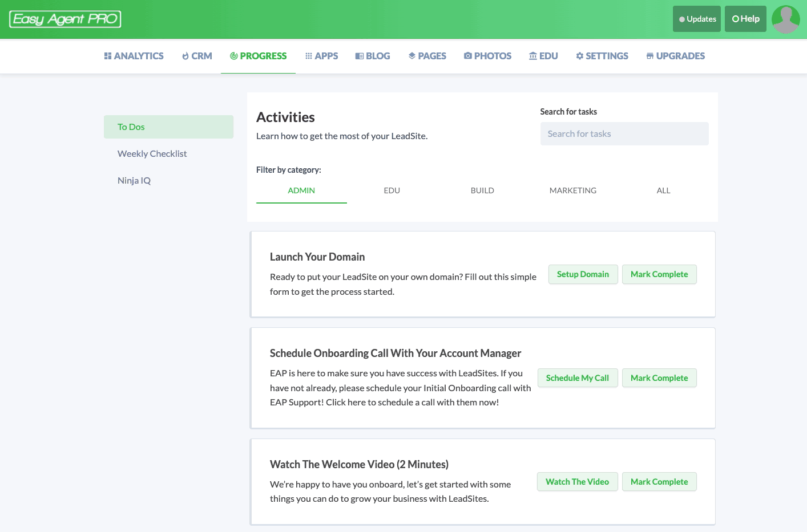Click the Blog newspaper icon
Screen dimensions: 807x532
coord(360,56)
